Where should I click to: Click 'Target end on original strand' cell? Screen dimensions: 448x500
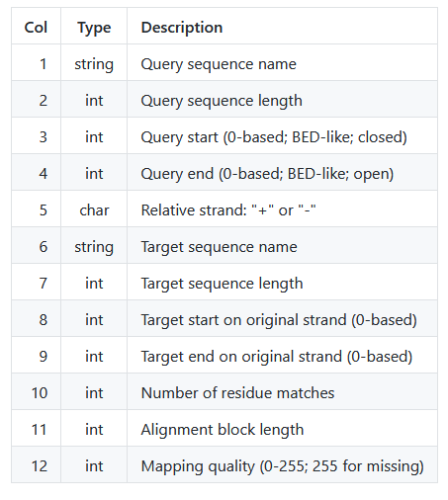point(282,355)
